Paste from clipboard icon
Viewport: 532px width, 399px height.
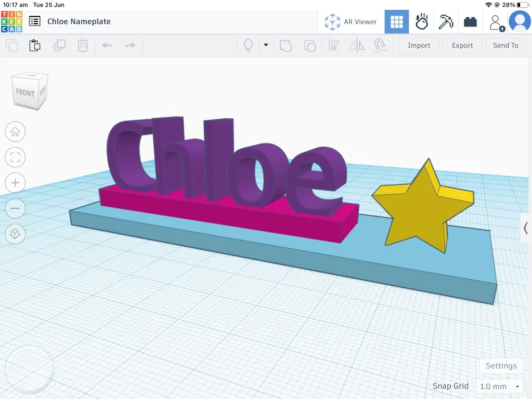[x=34, y=45]
